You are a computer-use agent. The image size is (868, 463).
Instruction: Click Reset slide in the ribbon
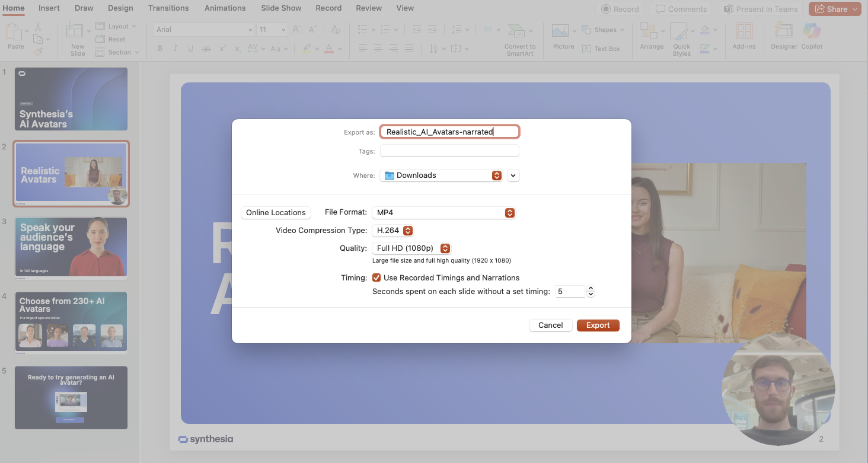(x=110, y=39)
